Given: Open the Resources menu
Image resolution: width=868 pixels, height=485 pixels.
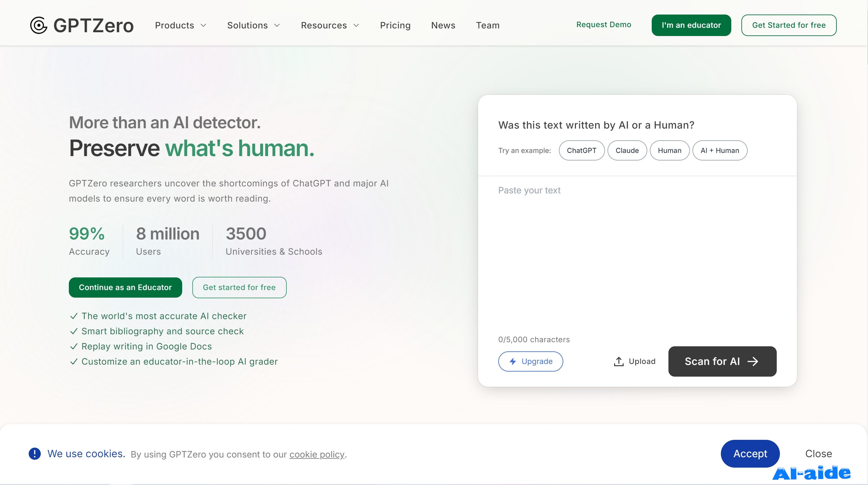Looking at the screenshot, I should [x=330, y=25].
